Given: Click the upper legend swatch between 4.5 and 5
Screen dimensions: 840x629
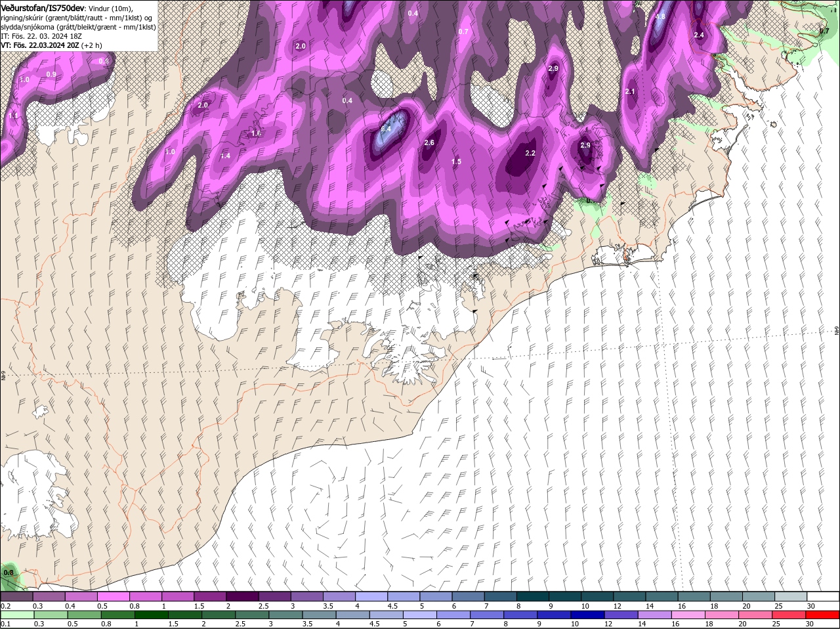Looking at the screenshot, I should click(404, 597).
